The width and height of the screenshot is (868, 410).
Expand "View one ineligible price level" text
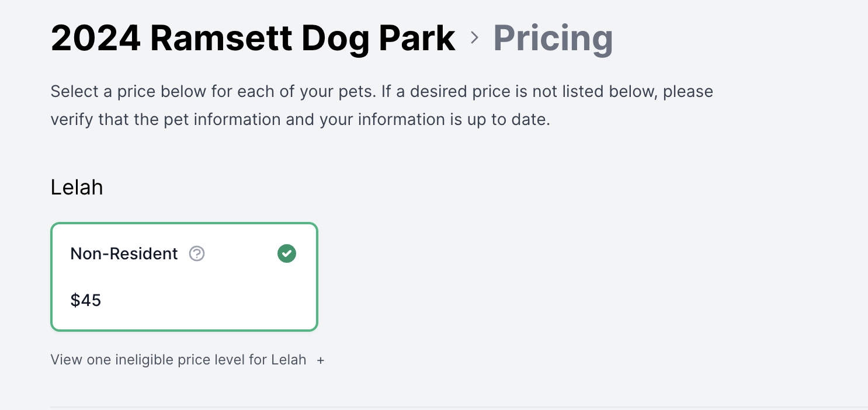(178, 360)
